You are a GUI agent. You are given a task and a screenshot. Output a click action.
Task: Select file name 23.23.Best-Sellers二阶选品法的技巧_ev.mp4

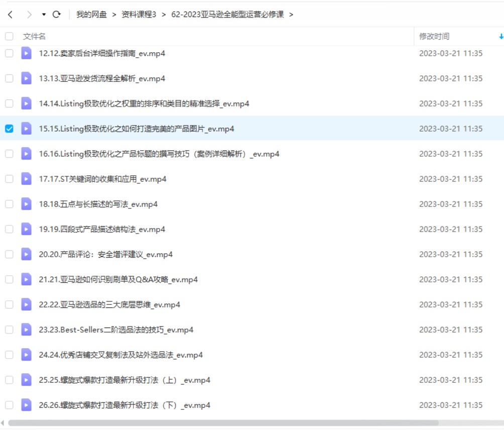116,330
